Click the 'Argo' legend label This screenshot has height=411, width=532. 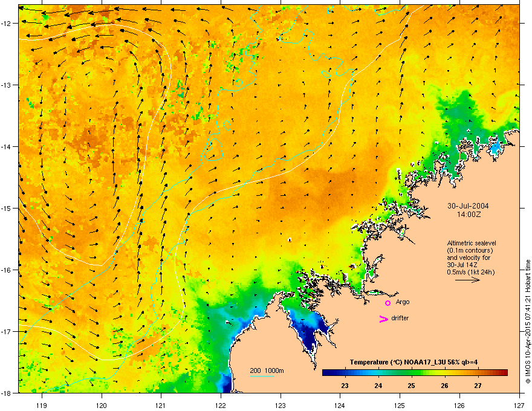click(403, 302)
